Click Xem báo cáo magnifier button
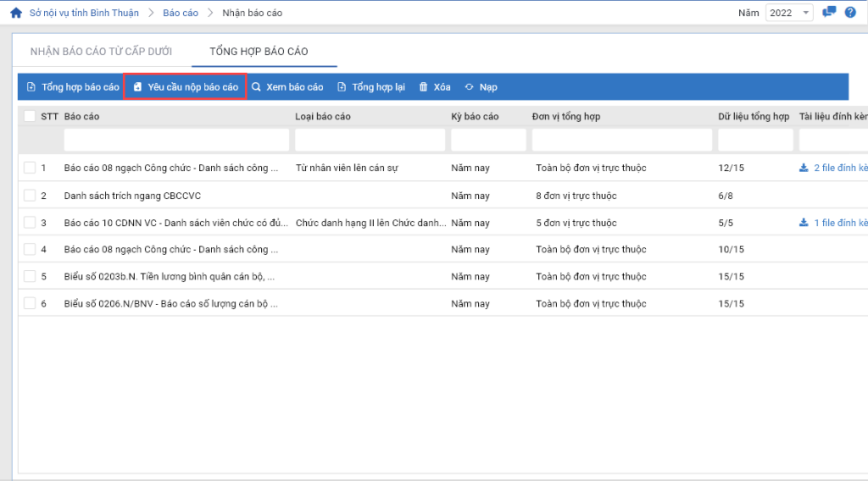The height and width of the screenshot is (481, 868). (x=287, y=87)
